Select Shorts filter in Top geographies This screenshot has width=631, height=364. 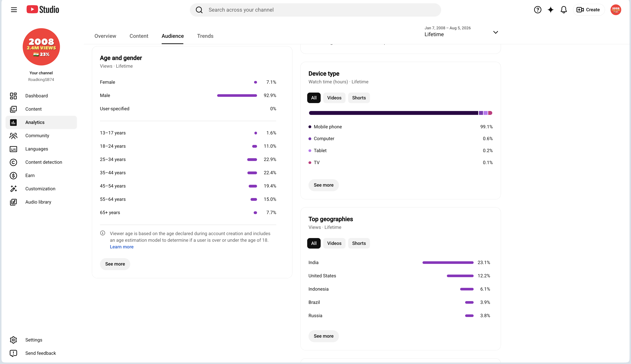(359, 243)
